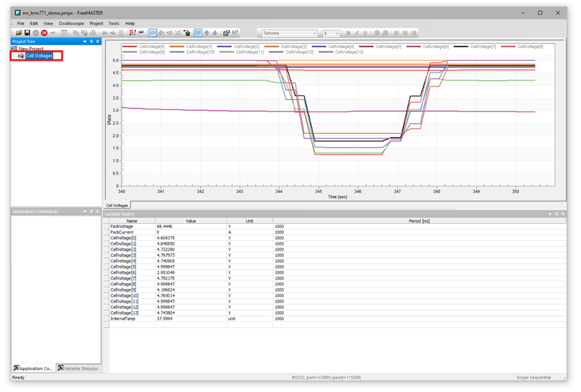Open the Edit menu

click(34, 24)
